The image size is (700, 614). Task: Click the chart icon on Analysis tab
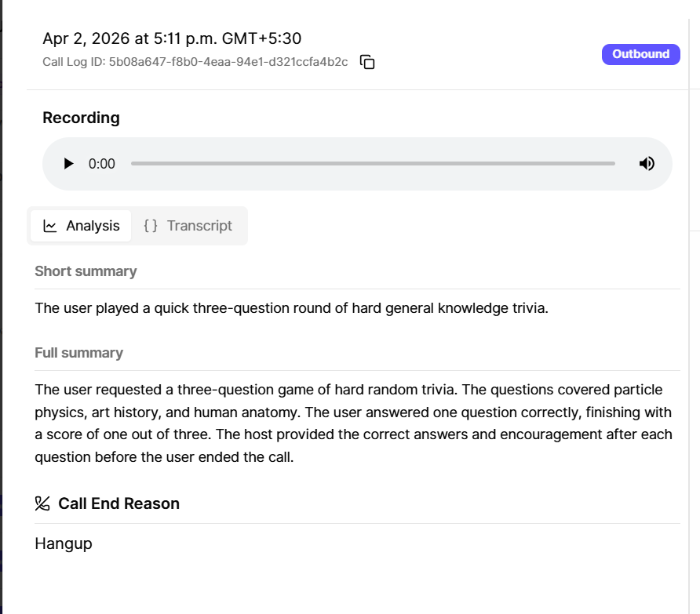click(x=50, y=226)
